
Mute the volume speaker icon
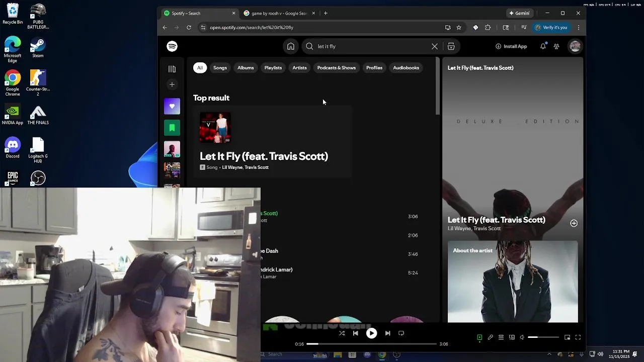click(x=522, y=337)
